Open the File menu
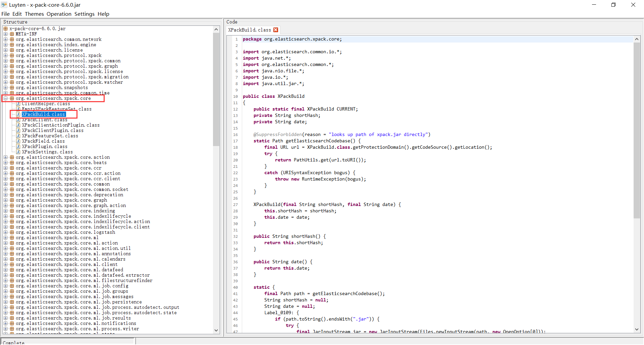This screenshot has width=644, height=345. click(x=5, y=14)
